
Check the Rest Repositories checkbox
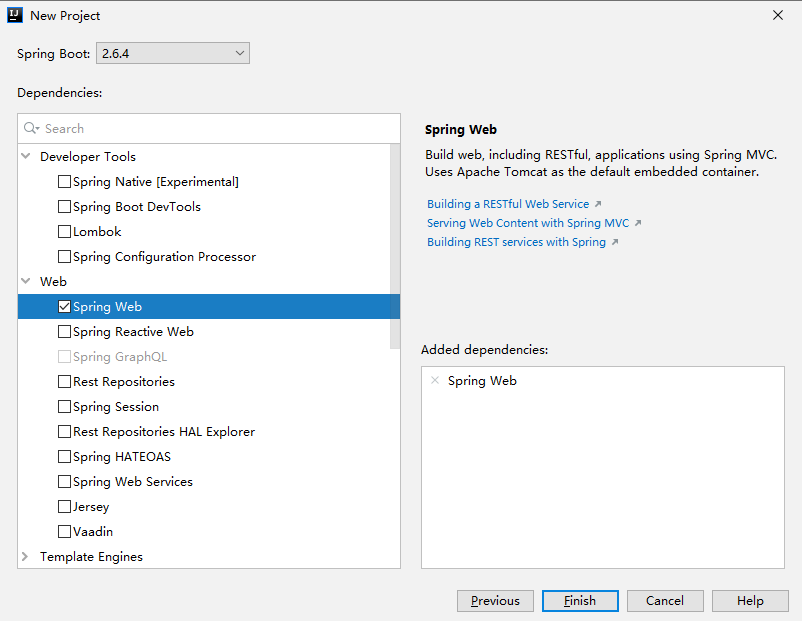tap(64, 382)
